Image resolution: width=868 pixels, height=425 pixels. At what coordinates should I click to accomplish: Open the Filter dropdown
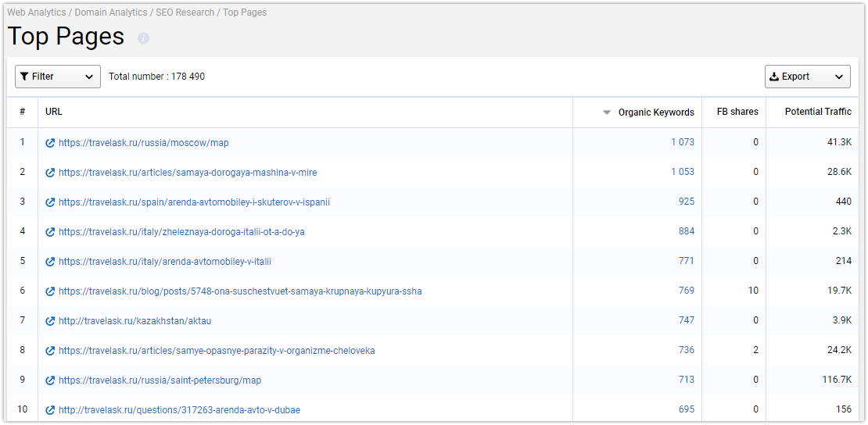(58, 77)
